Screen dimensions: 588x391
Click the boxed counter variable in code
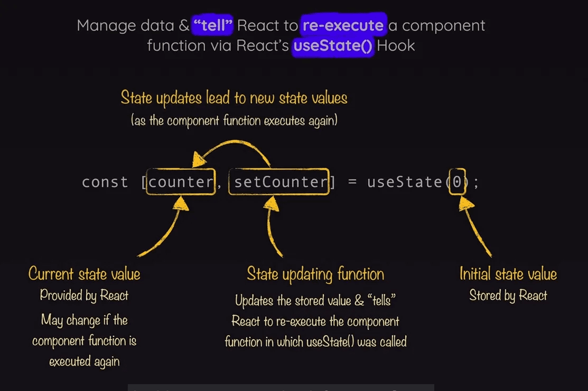(181, 182)
